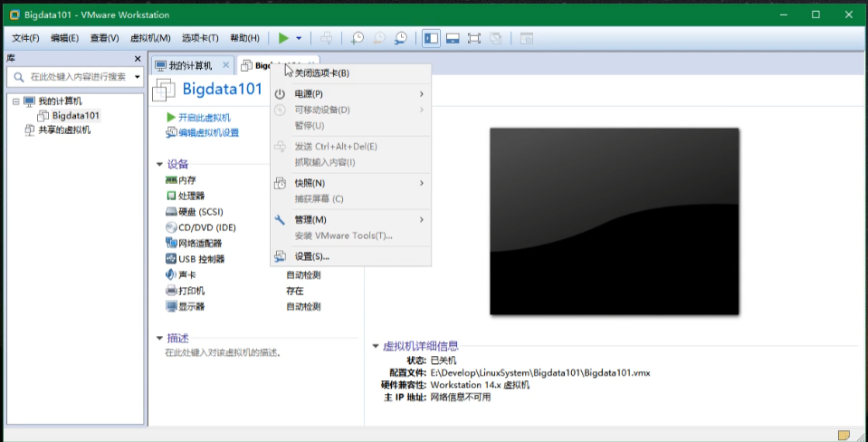Viewport: 868px width, 442px height.
Task: Click the 网络信息不可用 IP value
Action: 461,398
